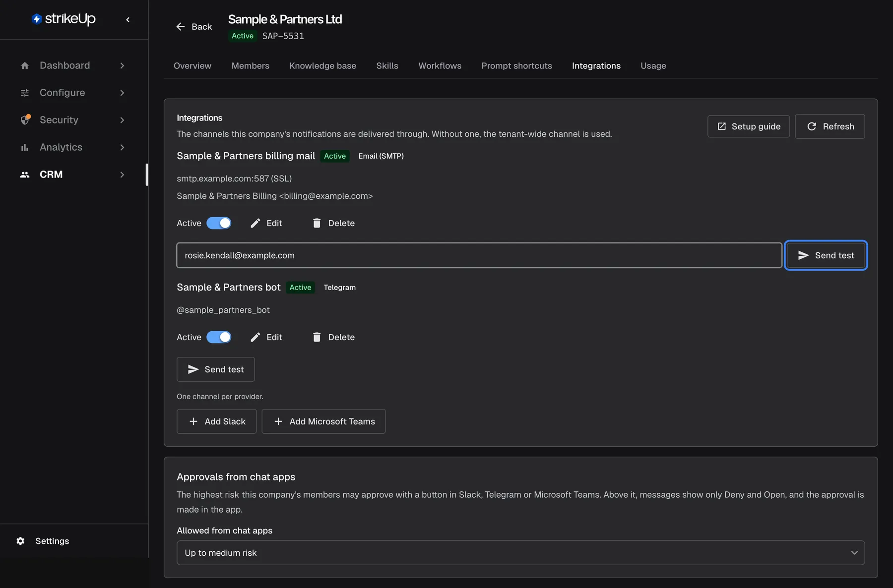This screenshot has width=893, height=588.
Task: Expand the Analytics menu arrow
Action: (122, 147)
